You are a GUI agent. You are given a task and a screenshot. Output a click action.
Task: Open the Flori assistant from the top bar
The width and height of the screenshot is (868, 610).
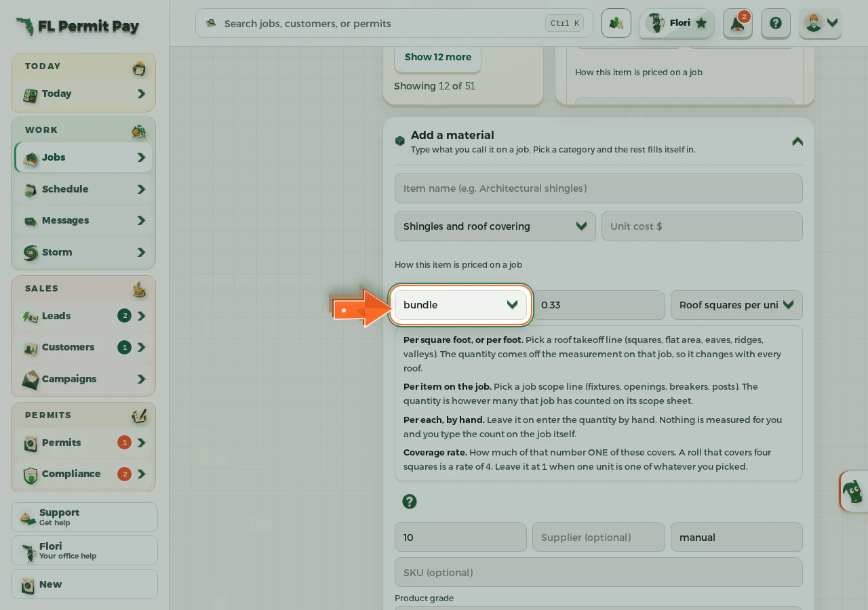[x=677, y=23]
